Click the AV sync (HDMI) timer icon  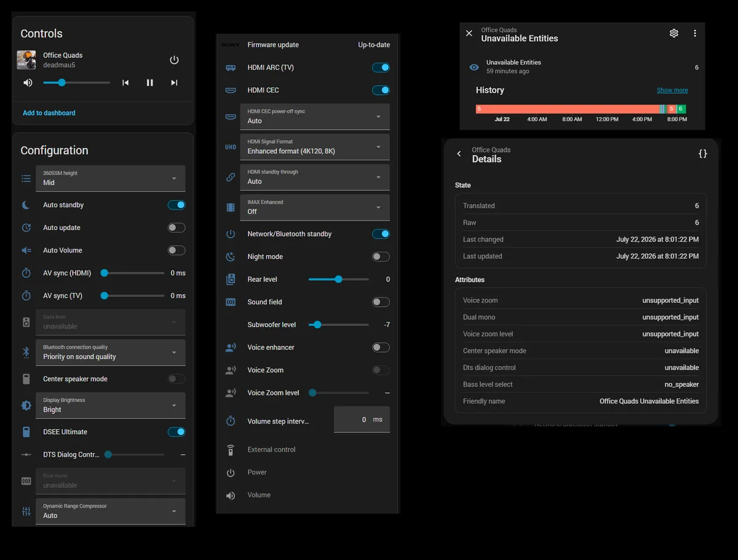(x=26, y=273)
